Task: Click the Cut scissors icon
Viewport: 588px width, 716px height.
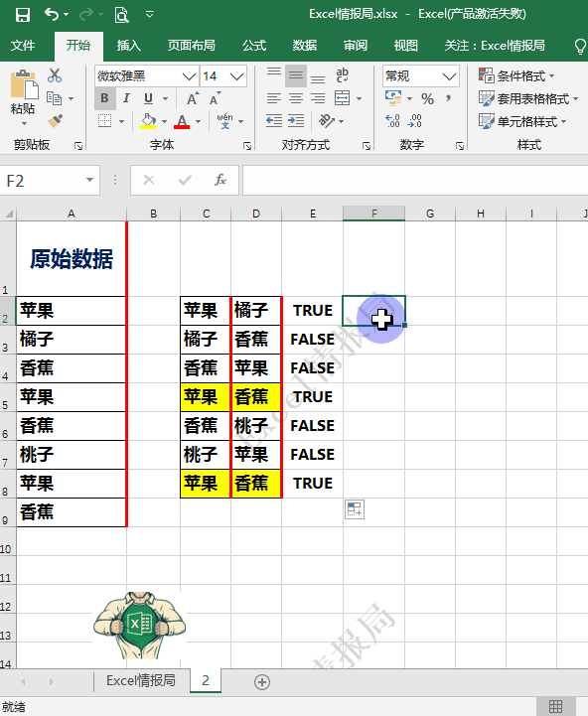Action: (55, 75)
